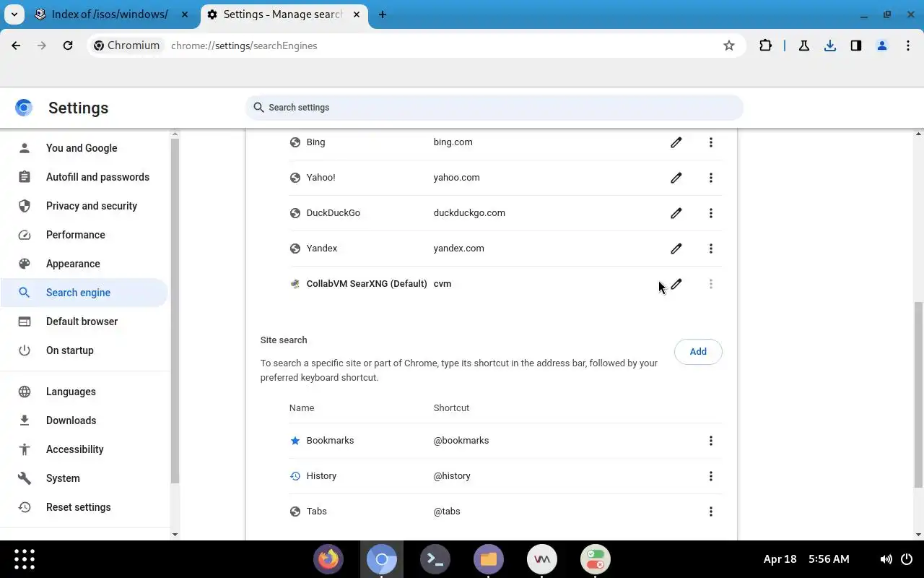Select the bing.com shortcut text
The height and width of the screenshot is (578, 924).
pyautogui.click(x=453, y=142)
